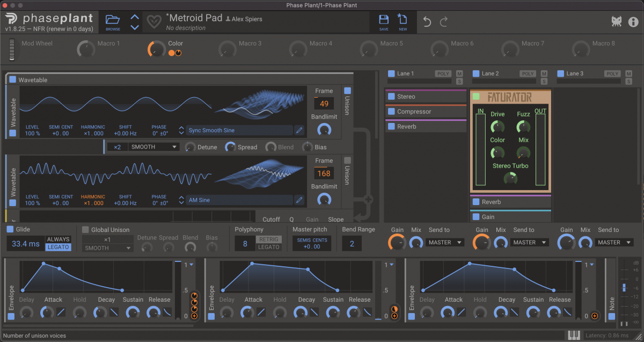Image resolution: width=644 pixels, height=342 pixels.
Task: Disable Lane 3
Action: pyautogui.click(x=561, y=74)
